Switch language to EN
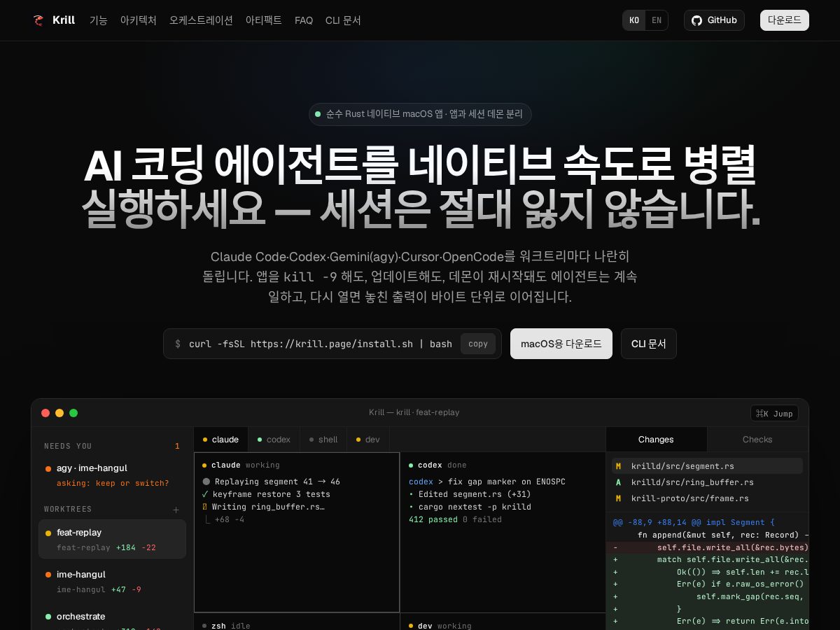The height and width of the screenshot is (630, 840). (657, 20)
